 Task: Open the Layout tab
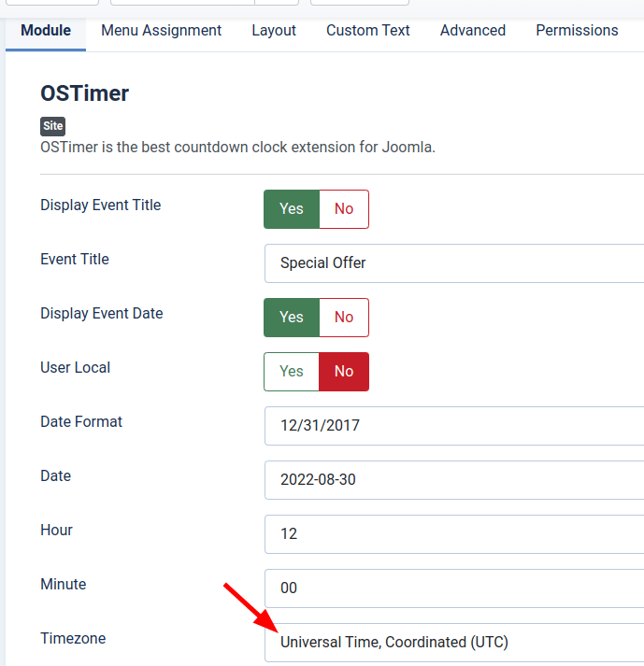click(274, 31)
